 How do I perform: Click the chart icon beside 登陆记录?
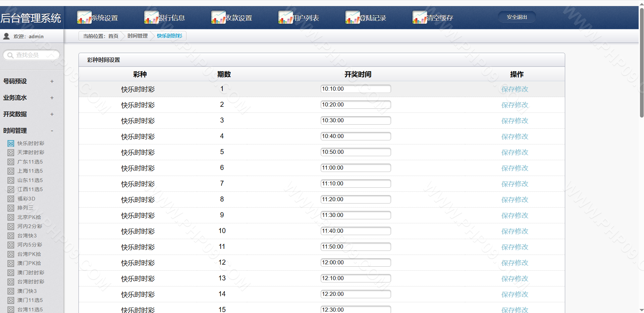pos(352,17)
